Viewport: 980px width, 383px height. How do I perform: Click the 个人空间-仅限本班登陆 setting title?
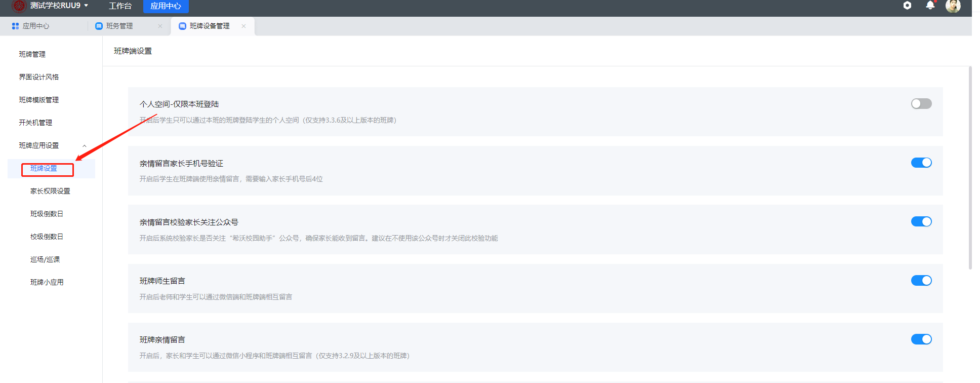[179, 104]
